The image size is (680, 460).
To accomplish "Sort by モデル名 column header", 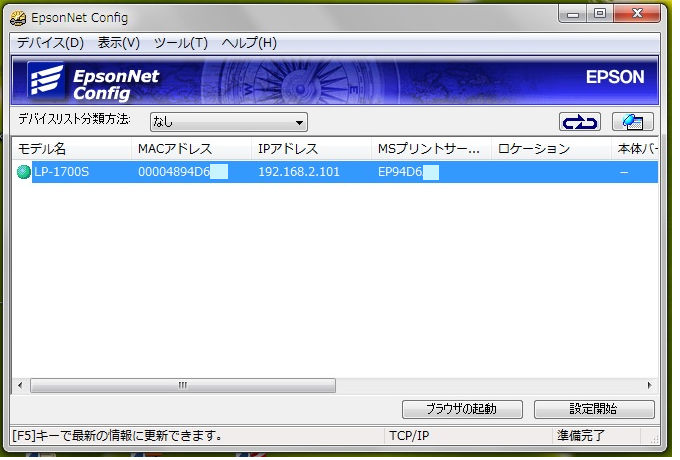I will (x=71, y=149).
